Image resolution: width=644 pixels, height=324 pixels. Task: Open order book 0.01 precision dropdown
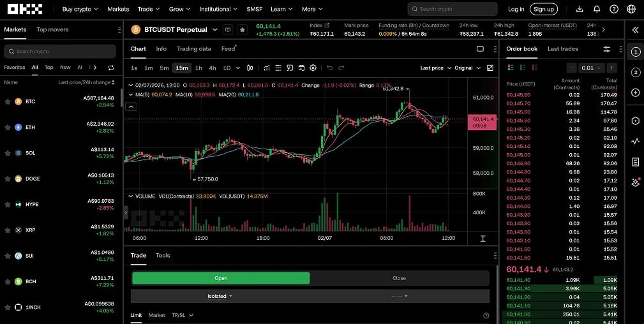tap(592, 68)
